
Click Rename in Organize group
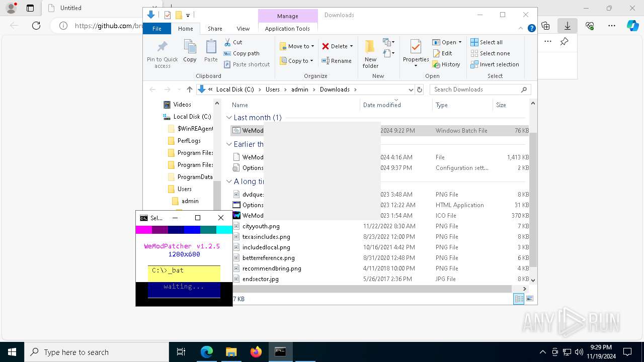337,61
